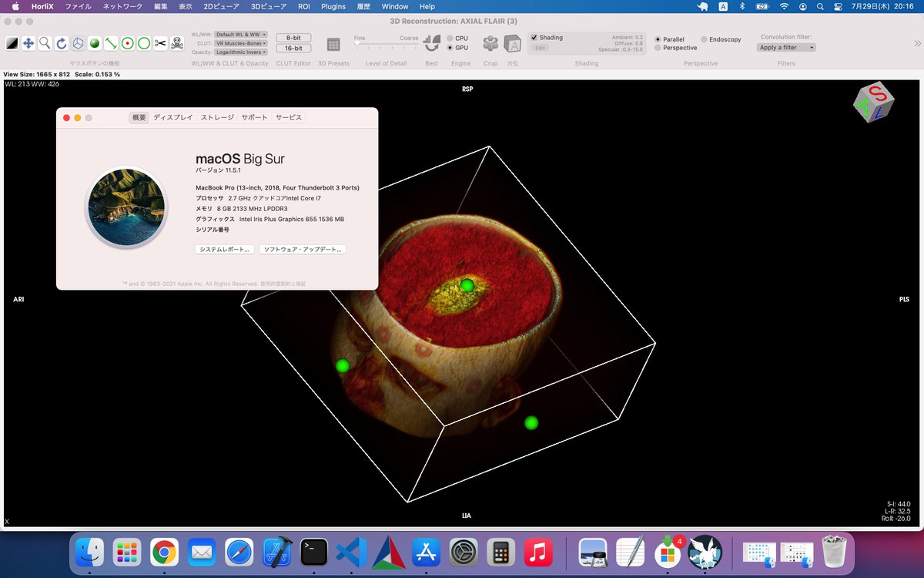Select the GPU engine radio button

tap(450, 48)
